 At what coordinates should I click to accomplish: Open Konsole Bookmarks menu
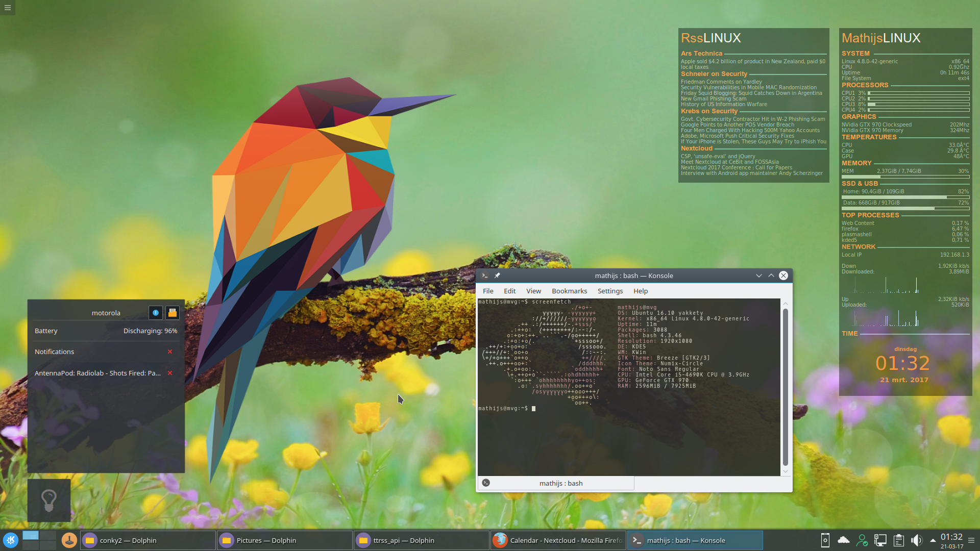point(569,291)
